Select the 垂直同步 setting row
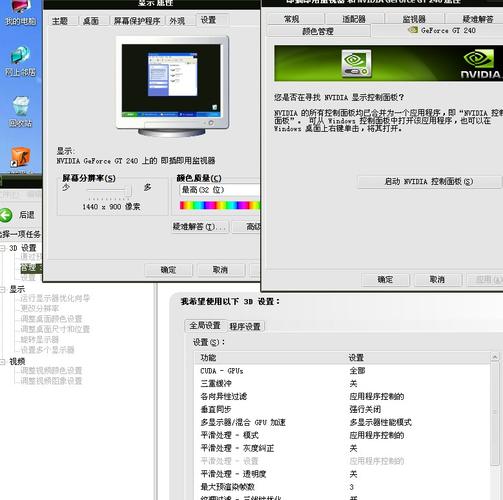Viewport: 503px width, 500px height. pyautogui.click(x=342, y=409)
